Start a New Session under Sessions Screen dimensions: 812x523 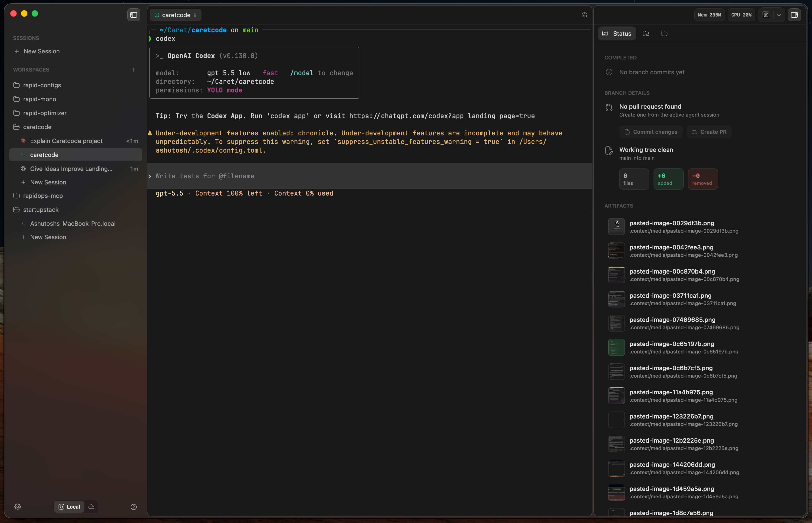41,51
